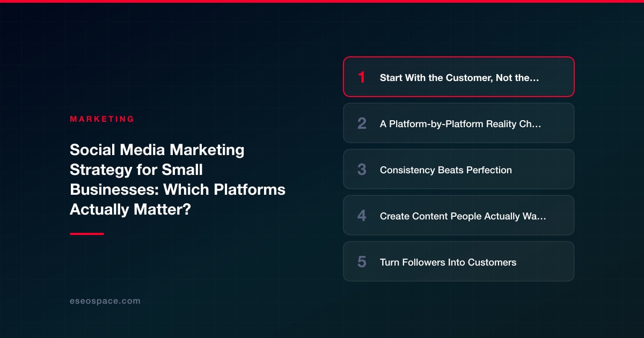Choose the 'Consistency Beats Perfection' card
The width and height of the screenshot is (644, 338).
[459, 169]
